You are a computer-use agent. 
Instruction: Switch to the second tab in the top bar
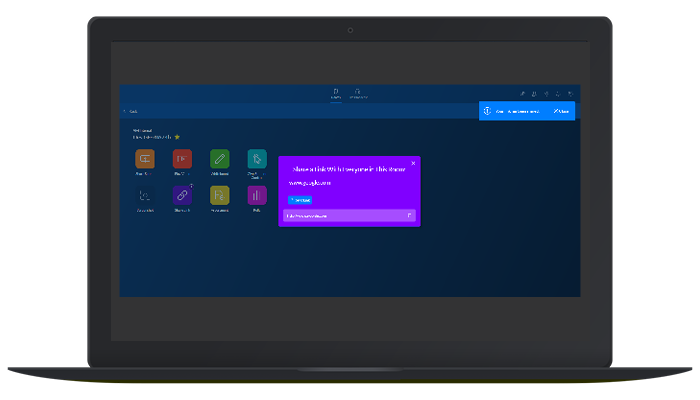359,93
